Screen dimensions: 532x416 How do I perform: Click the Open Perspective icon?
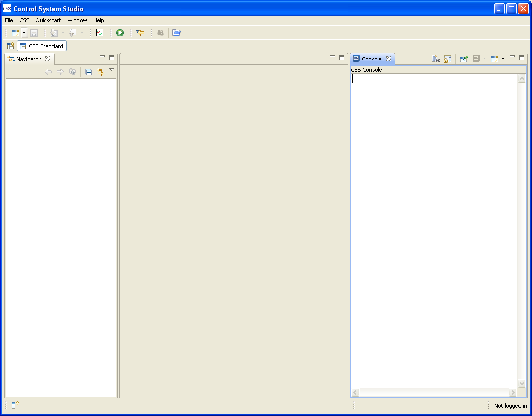coord(10,46)
